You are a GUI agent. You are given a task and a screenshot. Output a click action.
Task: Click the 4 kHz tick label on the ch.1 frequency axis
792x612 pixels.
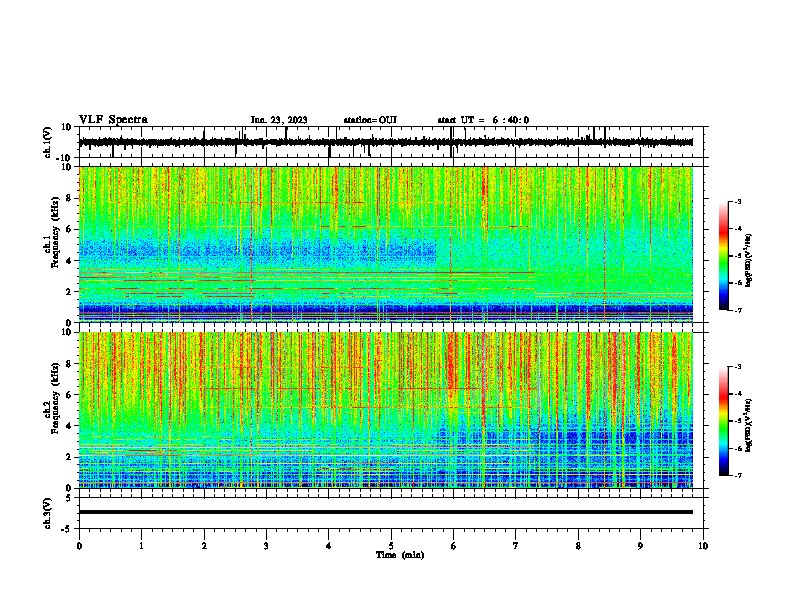tap(69, 261)
